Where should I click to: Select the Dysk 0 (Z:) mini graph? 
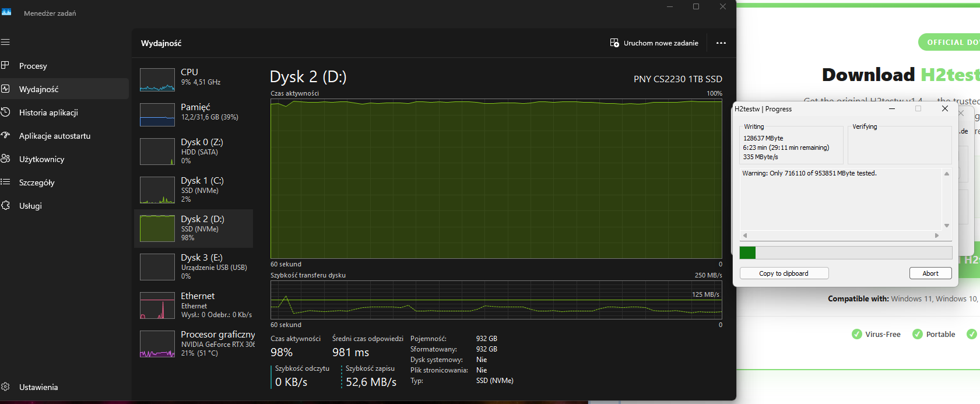pyautogui.click(x=157, y=152)
